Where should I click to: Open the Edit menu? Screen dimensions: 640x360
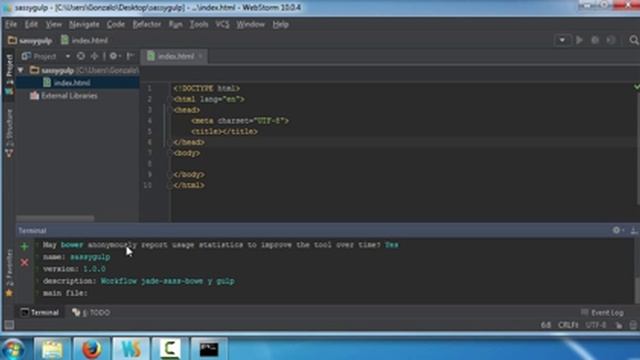31,24
